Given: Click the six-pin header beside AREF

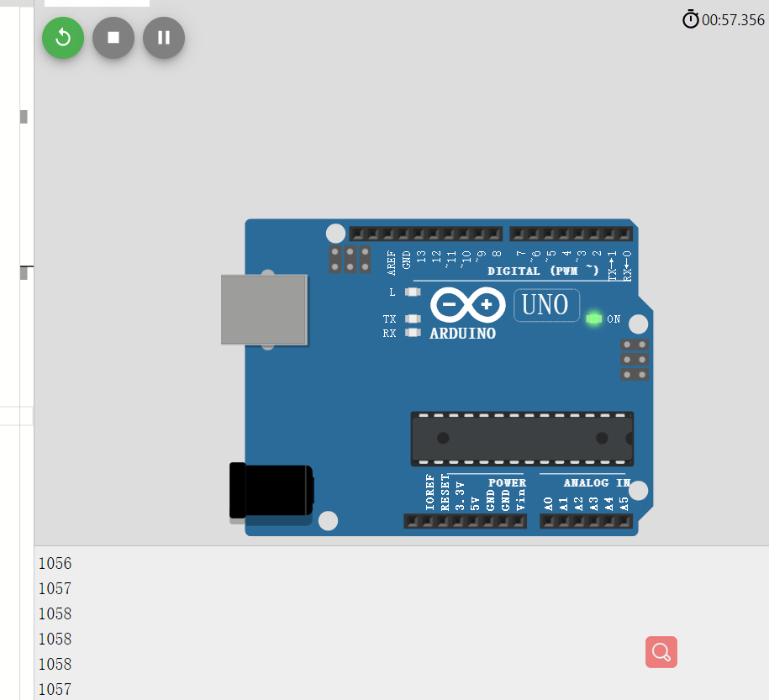Looking at the screenshot, I should tap(350, 260).
